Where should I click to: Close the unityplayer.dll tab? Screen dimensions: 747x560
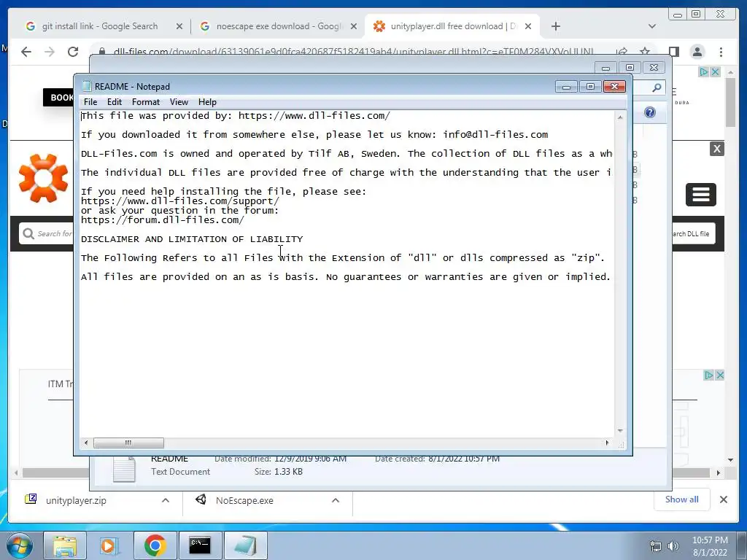[x=528, y=27]
